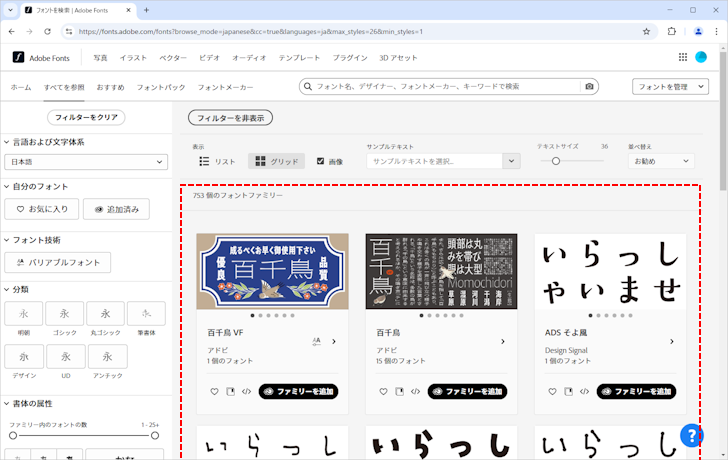Click the visual search camera icon
728x460 pixels.
(x=589, y=86)
